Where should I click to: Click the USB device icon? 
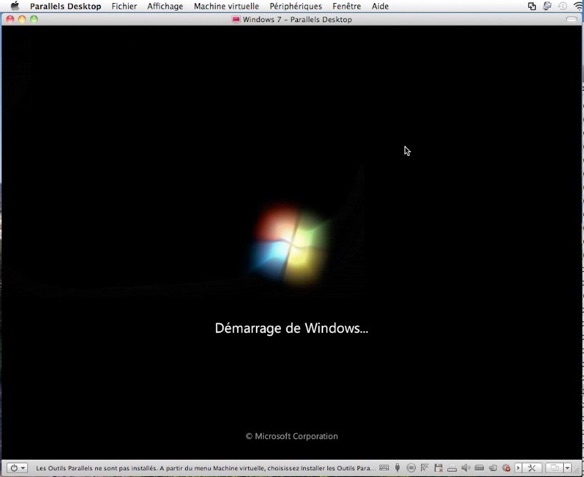tap(397, 468)
